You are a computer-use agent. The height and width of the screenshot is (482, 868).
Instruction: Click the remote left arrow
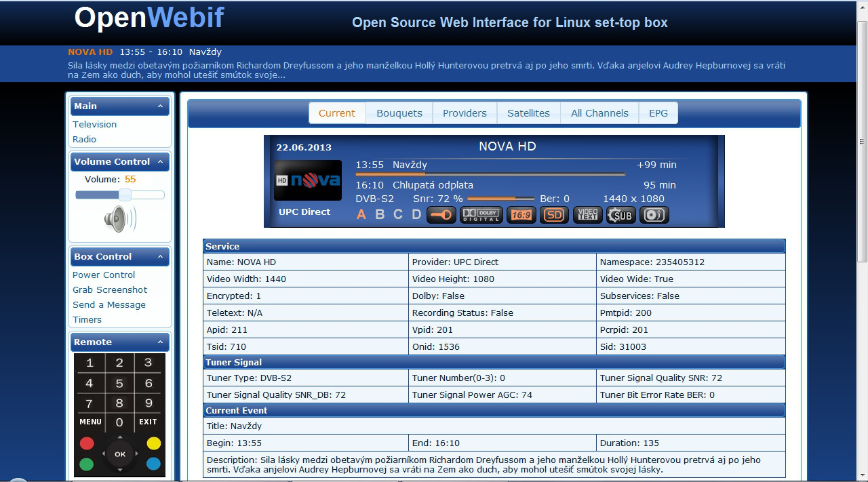pos(103,454)
